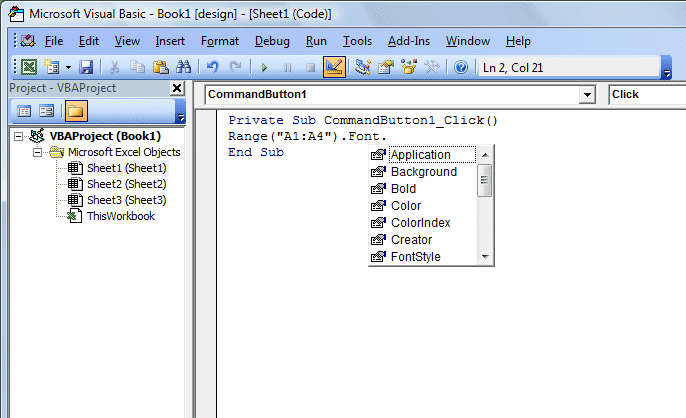The width and height of the screenshot is (686, 418).
Task: Click View Code icon in Project panel
Action: [24, 111]
